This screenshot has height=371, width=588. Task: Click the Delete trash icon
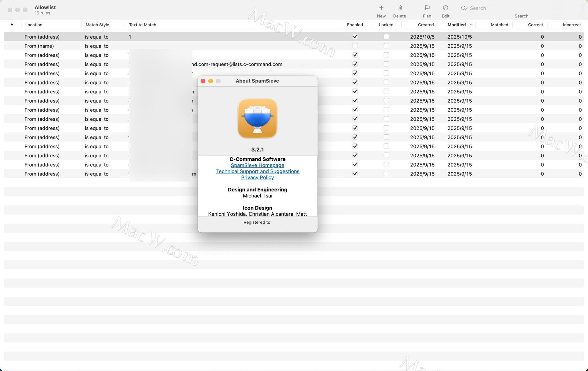point(399,8)
